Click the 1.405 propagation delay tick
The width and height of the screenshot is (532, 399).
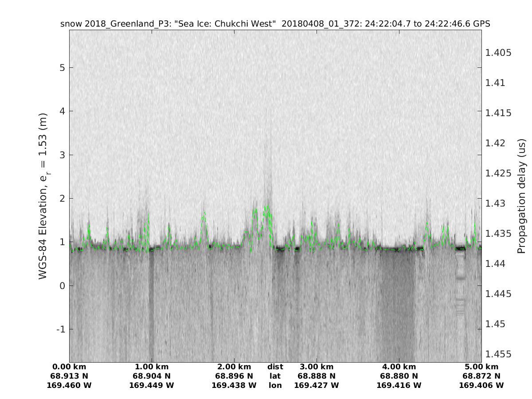pos(499,53)
